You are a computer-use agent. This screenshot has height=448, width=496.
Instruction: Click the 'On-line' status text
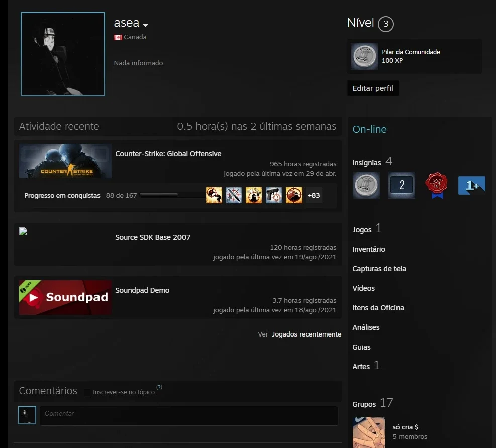point(369,129)
